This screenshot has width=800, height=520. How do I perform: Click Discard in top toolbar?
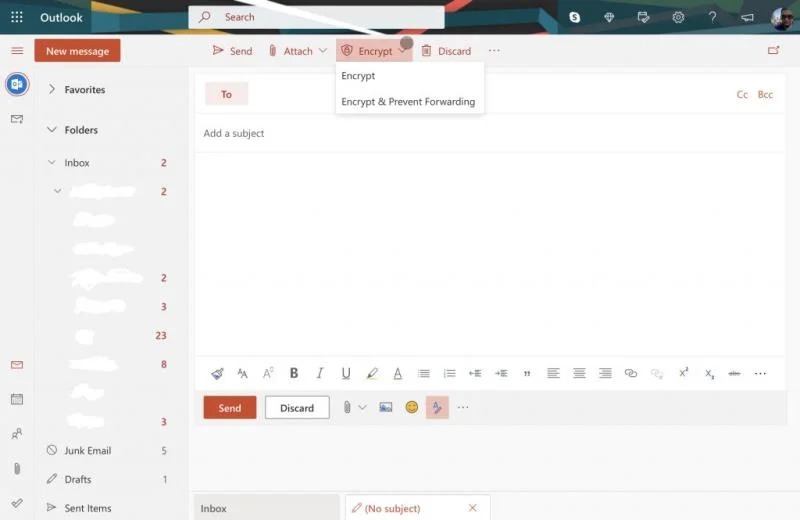click(446, 51)
